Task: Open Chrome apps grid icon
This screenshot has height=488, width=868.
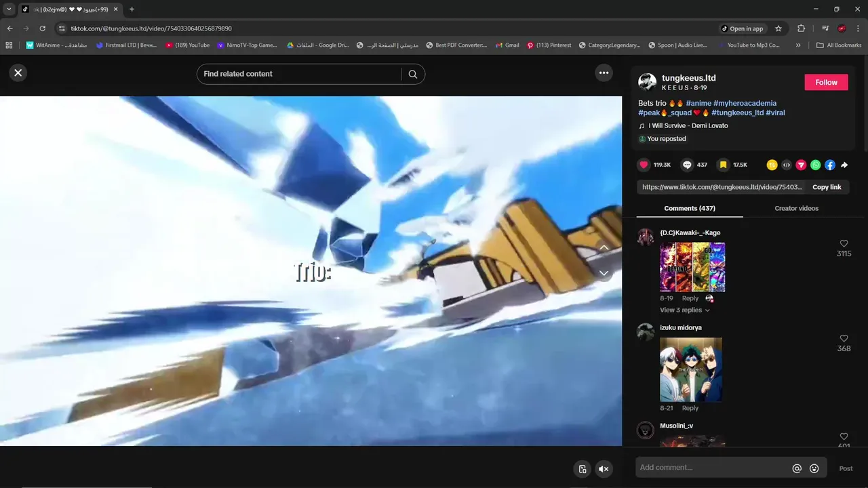Action: click(9, 45)
